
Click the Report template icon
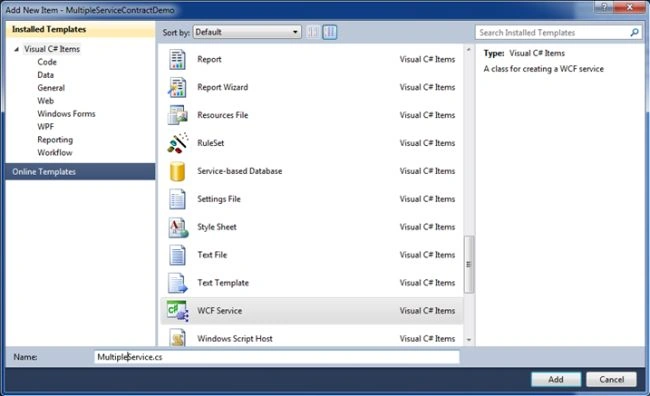177,59
